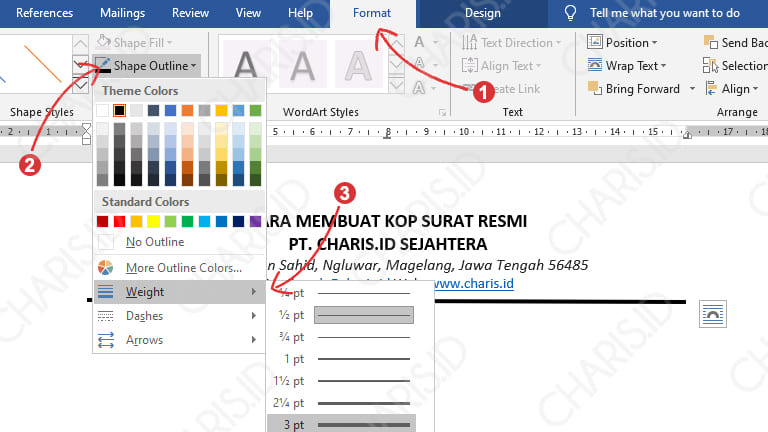The height and width of the screenshot is (432, 768).
Task: Click the right indent marker on ruler
Action: coord(688,135)
